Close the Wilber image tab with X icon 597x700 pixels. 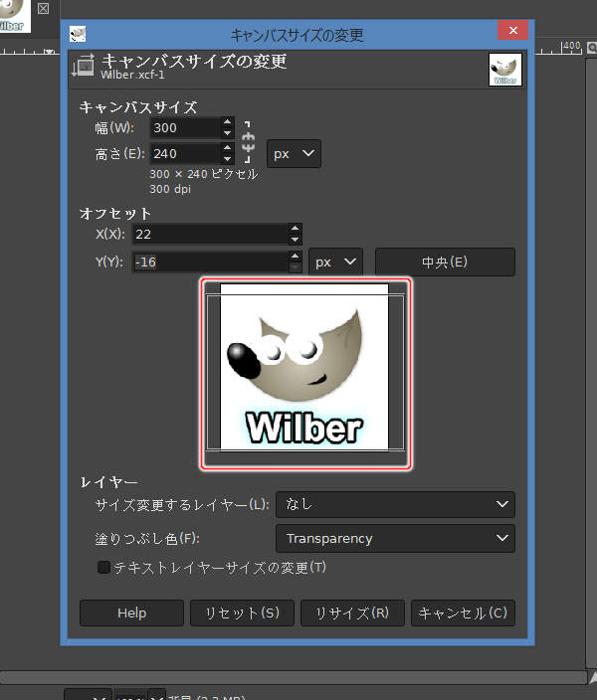(43, 8)
